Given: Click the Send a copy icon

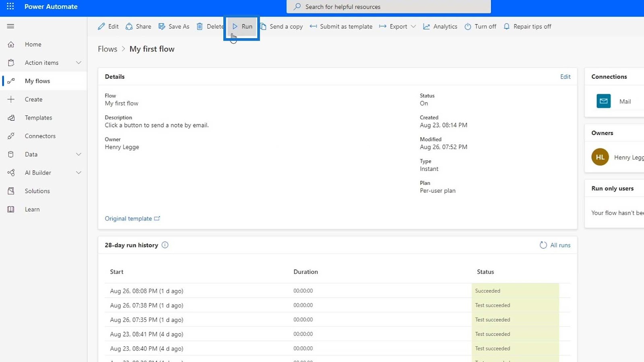Looking at the screenshot, I should (x=263, y=27).
